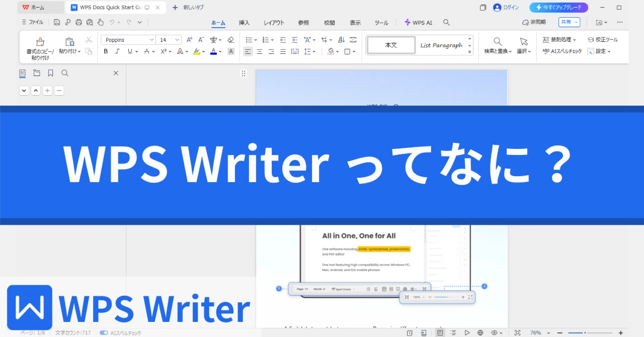Click the Increase Indent icon
The height and width of the screenshot is (337, 644).
(x=294, y=40)
